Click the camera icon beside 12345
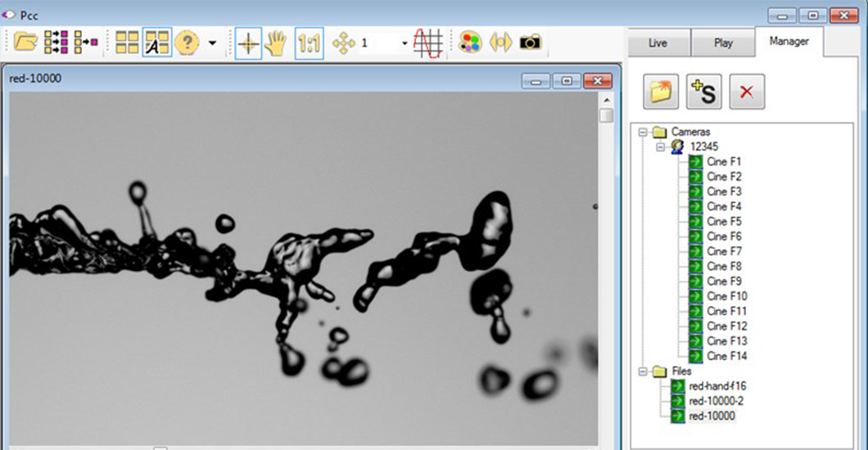 pyautogui.click(x=677, y=147)
